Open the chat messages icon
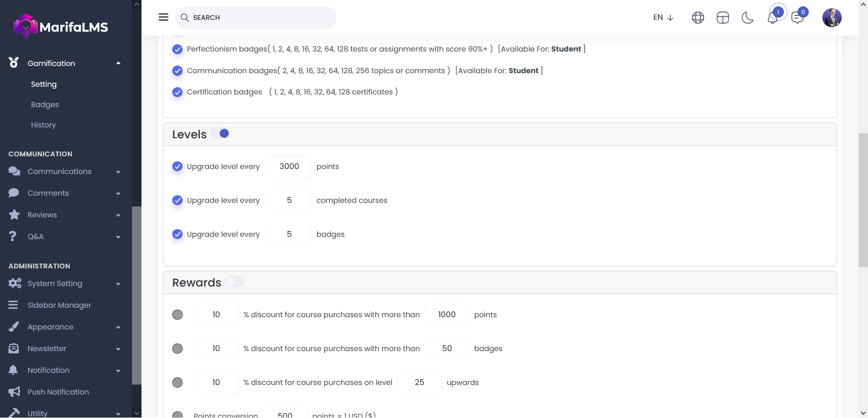The width and height of the screenshot is (868, 418). pos(797,18)
